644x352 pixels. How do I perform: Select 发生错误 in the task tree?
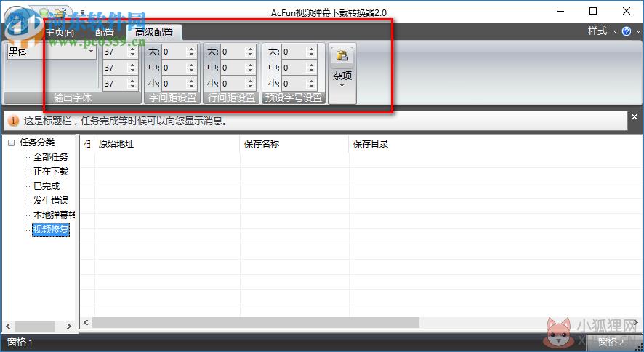pyautogui.click(x=51, y=201)
